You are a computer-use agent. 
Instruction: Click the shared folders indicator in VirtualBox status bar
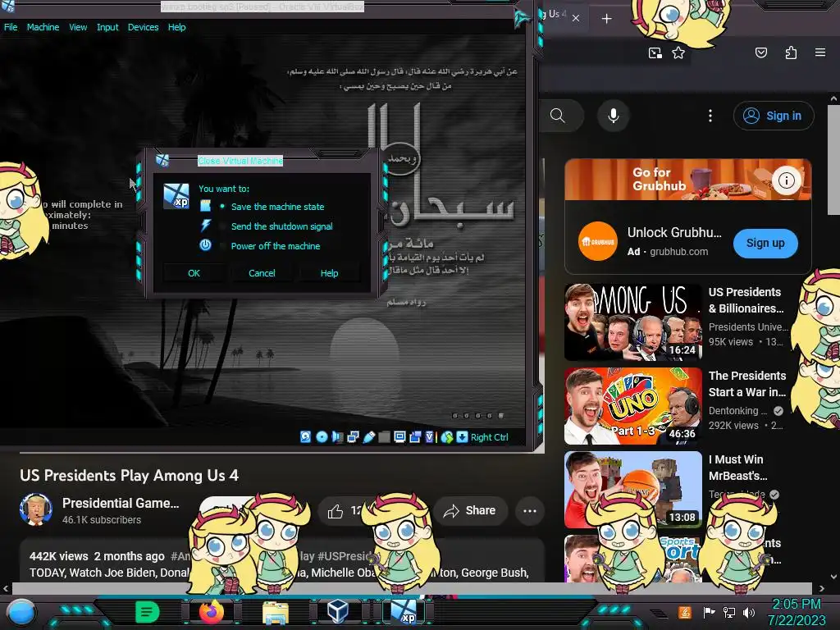pos(384,437)
